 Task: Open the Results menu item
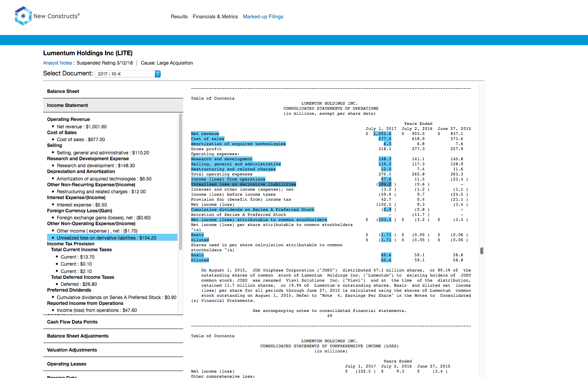pyautogui.click(x=179, y=17)
